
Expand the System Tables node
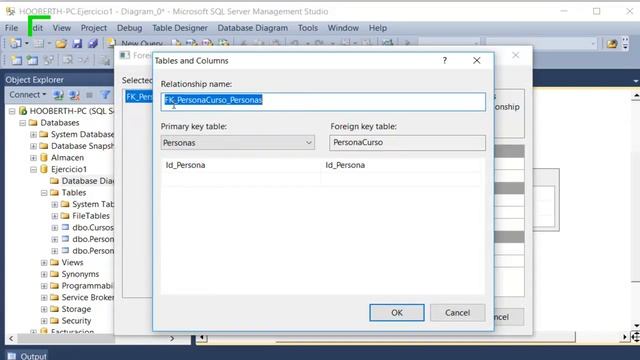(54, 204)
